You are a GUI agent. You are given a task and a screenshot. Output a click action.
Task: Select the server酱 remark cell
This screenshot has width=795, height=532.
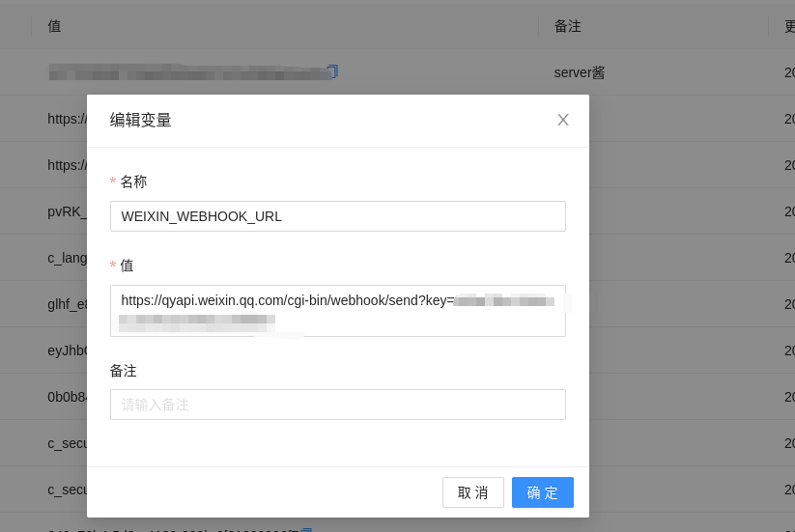click(580, 72)
